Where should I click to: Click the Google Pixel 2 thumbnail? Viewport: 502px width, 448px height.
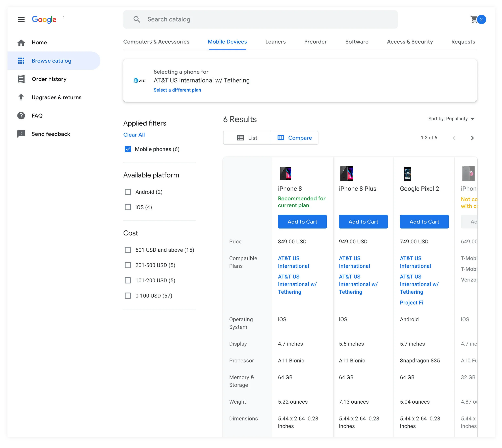[407, 174]
